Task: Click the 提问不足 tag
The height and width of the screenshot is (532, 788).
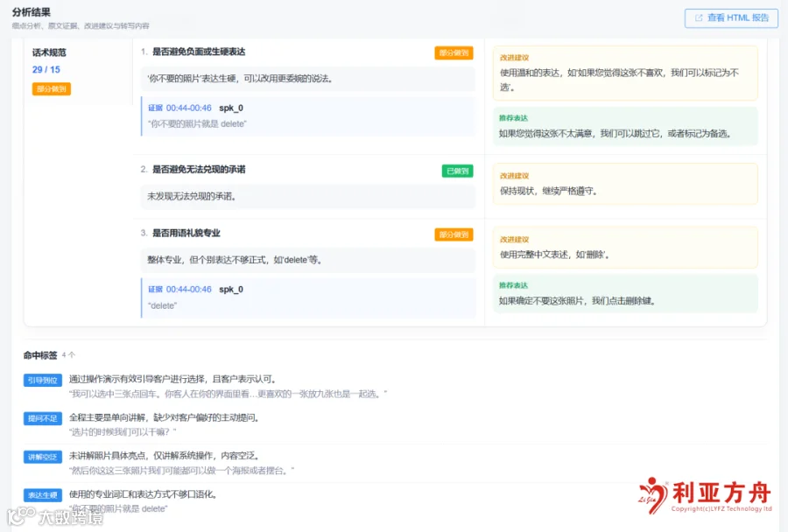Action: [x=43, y=418]
